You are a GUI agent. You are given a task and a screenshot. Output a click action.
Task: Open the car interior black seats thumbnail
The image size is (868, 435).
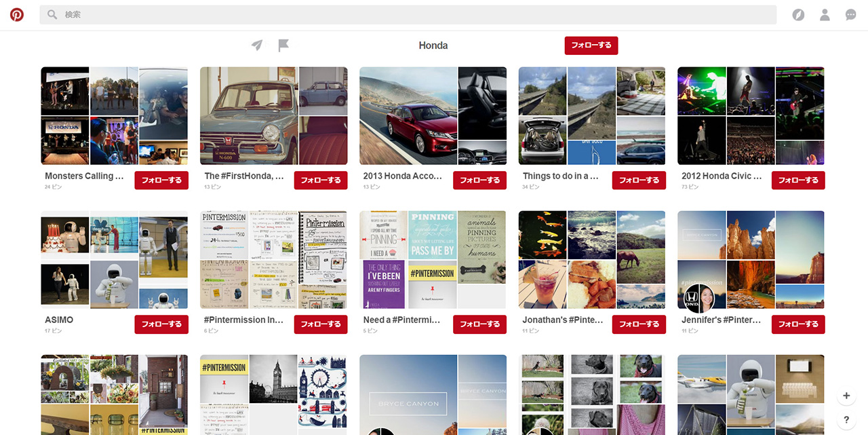[482, 103]
